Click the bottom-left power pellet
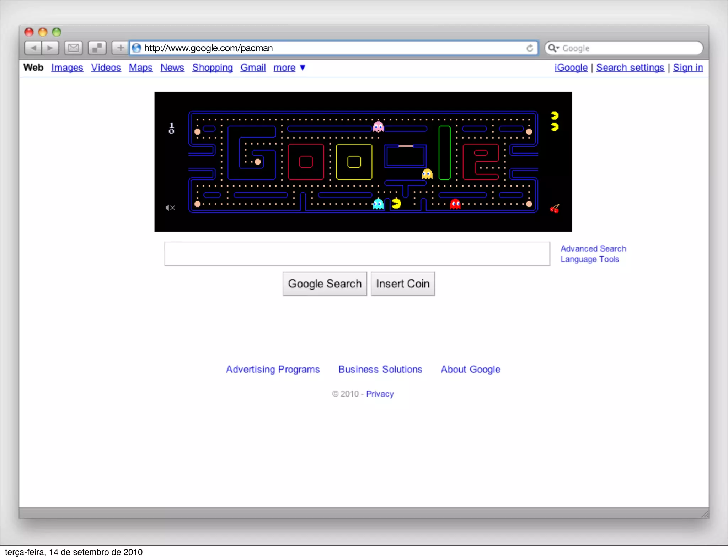This screenshot has height=560, width=728. pos(198,204)
